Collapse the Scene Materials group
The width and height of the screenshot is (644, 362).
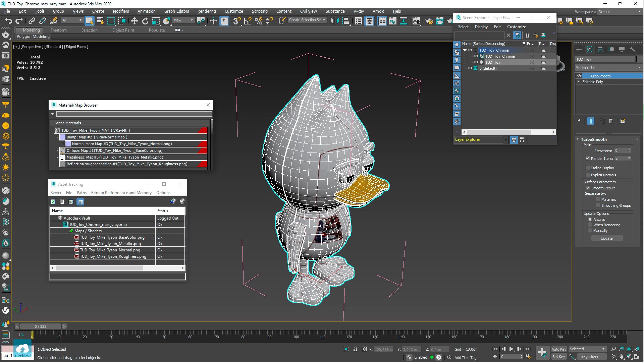(52, 123)
